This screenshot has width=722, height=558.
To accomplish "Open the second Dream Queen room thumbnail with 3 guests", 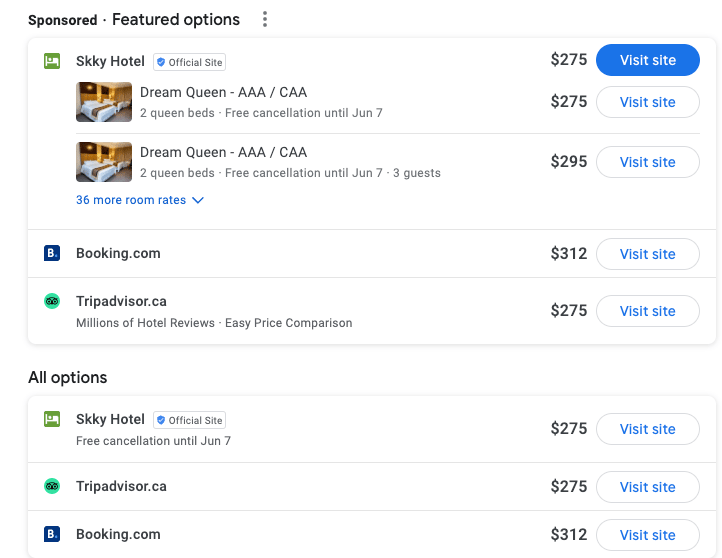I will (104, 162).
